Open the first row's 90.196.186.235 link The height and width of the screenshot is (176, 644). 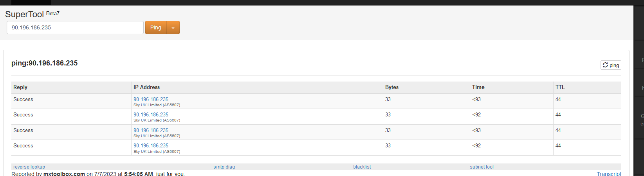click(x=151, y=99)
